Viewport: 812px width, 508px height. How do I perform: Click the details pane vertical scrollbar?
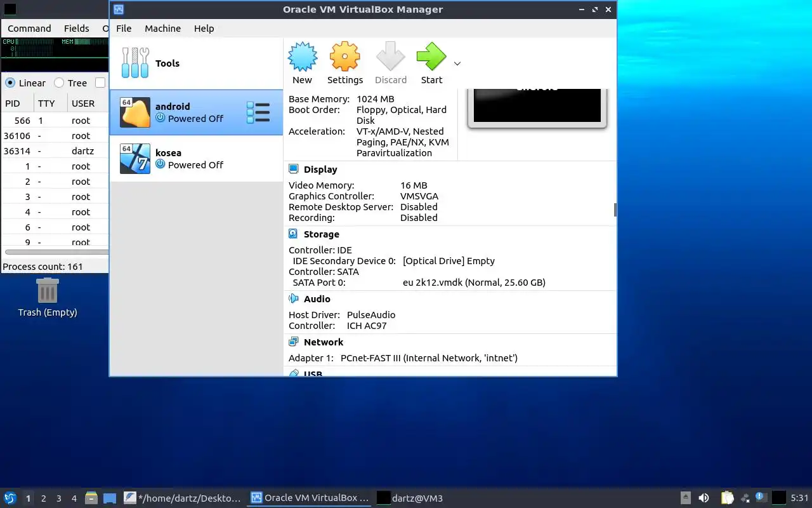[x=615, y=210]
